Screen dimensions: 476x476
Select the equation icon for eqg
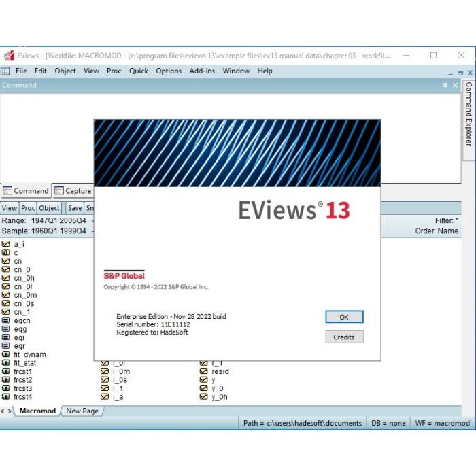(5, 328)
